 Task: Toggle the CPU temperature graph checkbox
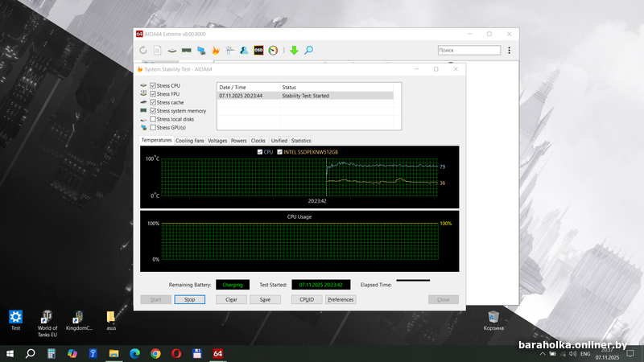(259, 151)
